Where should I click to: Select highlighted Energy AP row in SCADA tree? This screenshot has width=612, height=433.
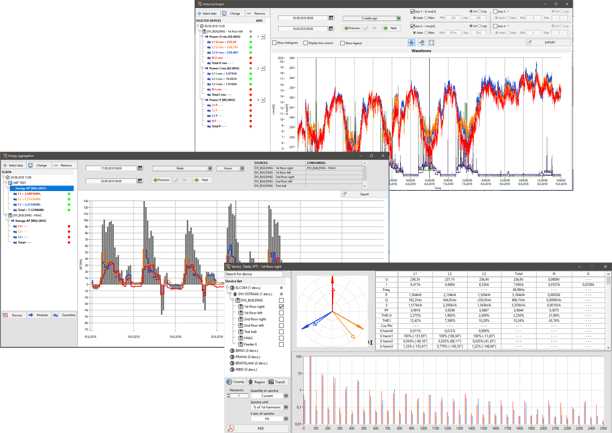pos(42,188)
